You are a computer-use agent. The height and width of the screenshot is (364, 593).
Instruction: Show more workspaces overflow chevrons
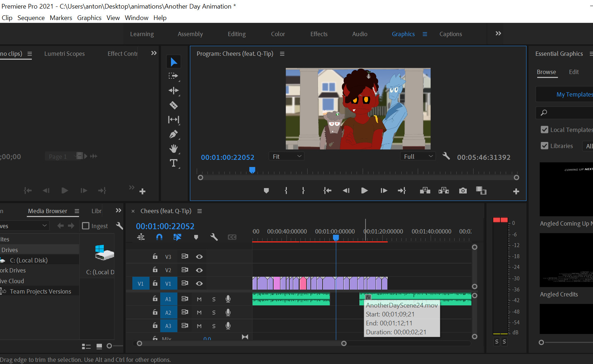click(498, 33)
